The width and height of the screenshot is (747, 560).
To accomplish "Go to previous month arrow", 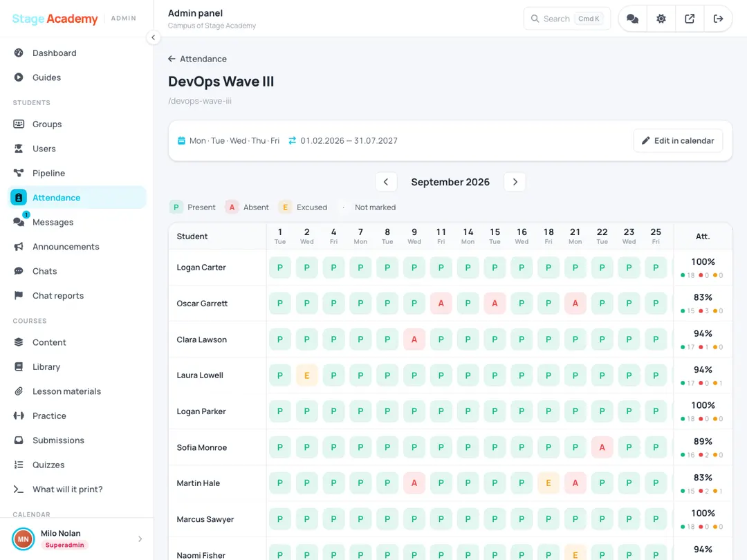I will pyautogui.click(x=386, y=182).
